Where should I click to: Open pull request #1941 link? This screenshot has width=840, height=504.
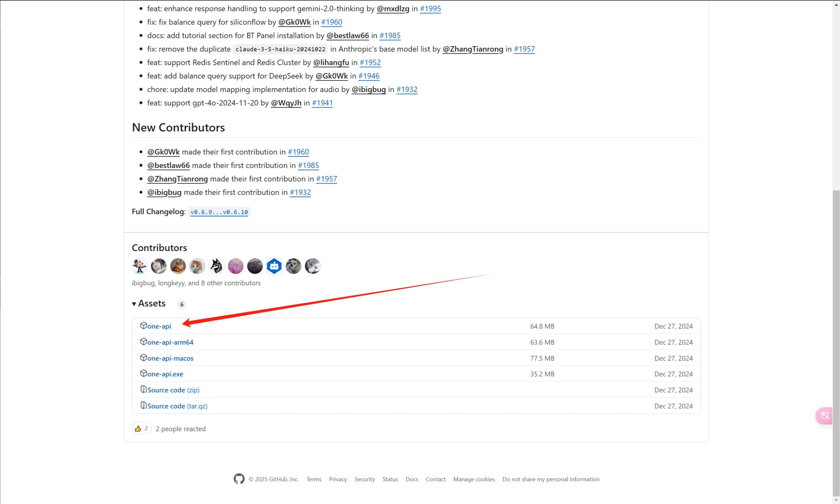[323, 103]
